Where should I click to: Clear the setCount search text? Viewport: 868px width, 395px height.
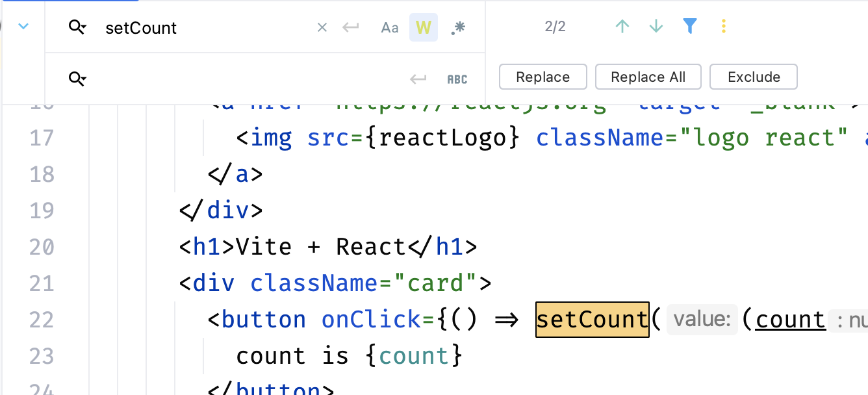(x=322, y=27)
